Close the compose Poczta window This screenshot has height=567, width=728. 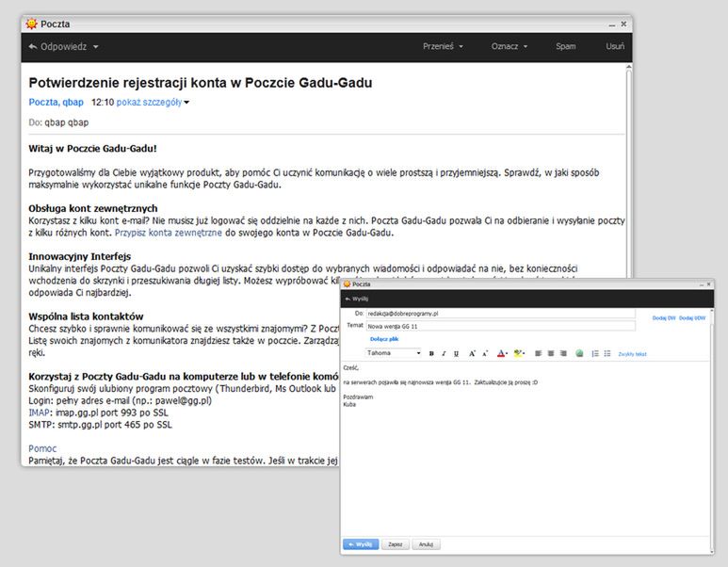(x=709, y=283)
